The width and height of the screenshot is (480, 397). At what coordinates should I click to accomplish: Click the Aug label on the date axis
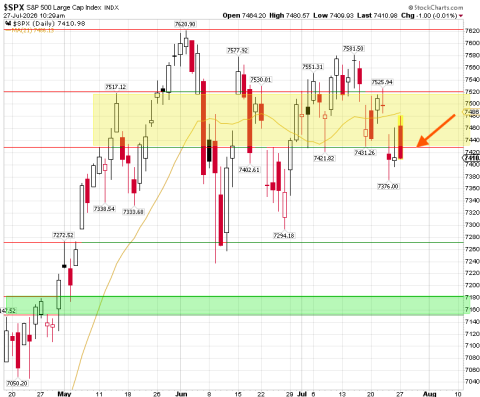[429, 394]
